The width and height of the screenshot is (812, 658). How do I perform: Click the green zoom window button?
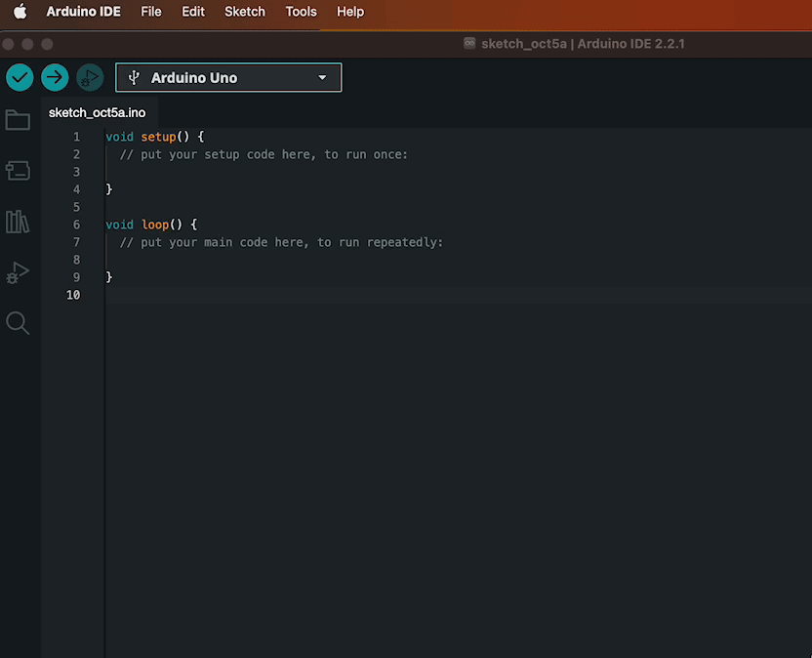pos(47,44)
